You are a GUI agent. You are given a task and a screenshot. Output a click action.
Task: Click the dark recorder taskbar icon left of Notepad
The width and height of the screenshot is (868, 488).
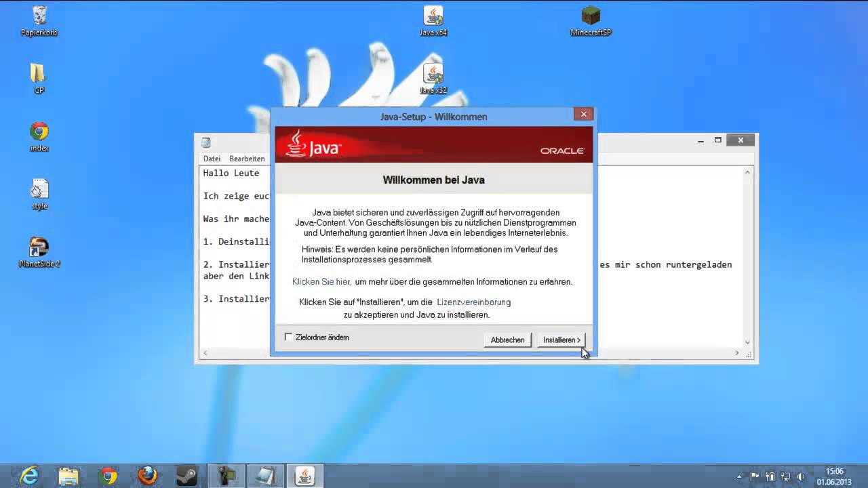tap(226, 475)
